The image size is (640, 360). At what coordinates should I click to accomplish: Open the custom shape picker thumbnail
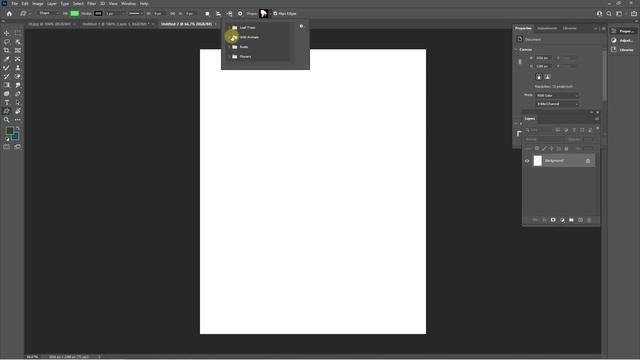(264, 13)
